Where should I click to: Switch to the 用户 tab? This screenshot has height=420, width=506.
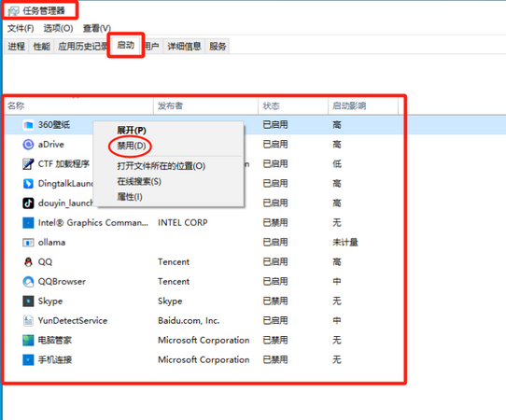click(151, 47)
